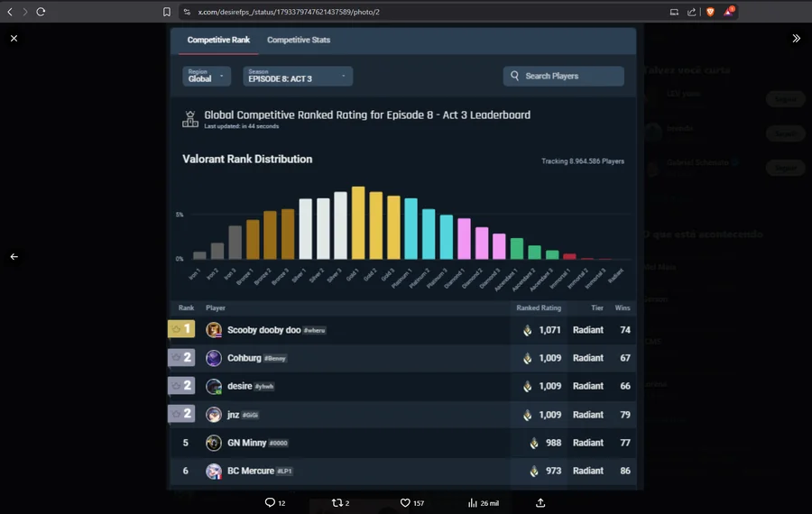Click GN Minny avatar icon
812x514 pixels.
click(x=214, y=443)
